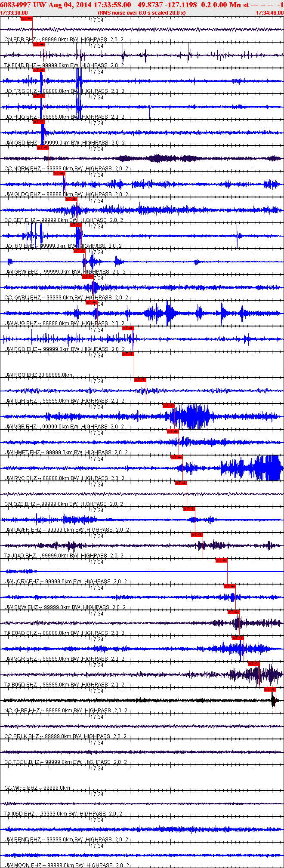Select the UW.BEND EHZ trace label
284x868 pixels.
pyautogui.click(x=65, y=840)
